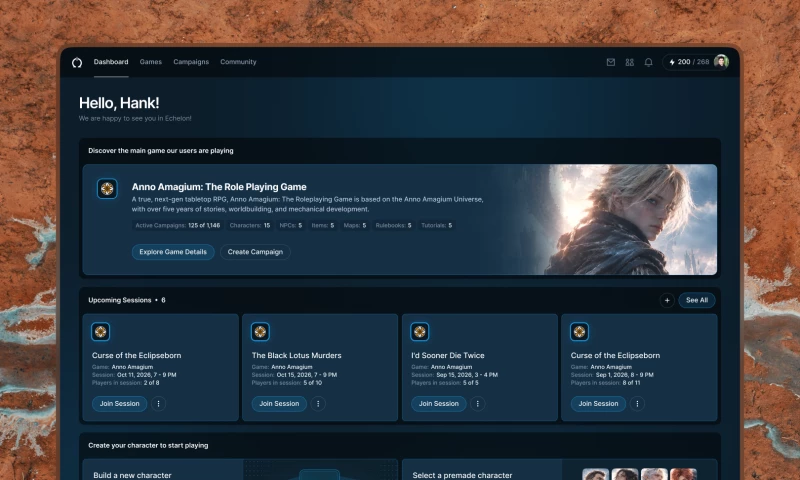Open the notifications bell
This screenshot has width=800, height=480.
(648, 62)
